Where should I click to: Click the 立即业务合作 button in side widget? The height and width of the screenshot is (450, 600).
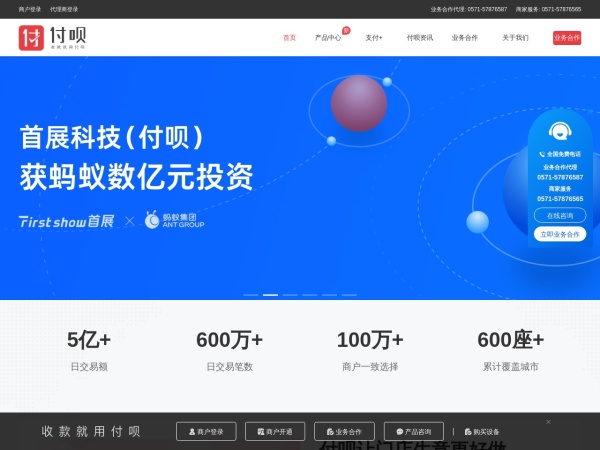click(560, 234)
